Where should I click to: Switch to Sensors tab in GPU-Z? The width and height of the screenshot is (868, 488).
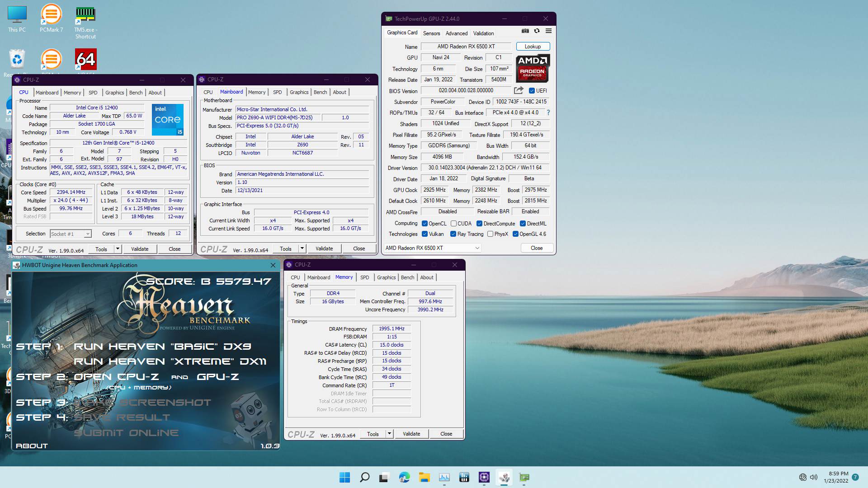click(431, 33)
